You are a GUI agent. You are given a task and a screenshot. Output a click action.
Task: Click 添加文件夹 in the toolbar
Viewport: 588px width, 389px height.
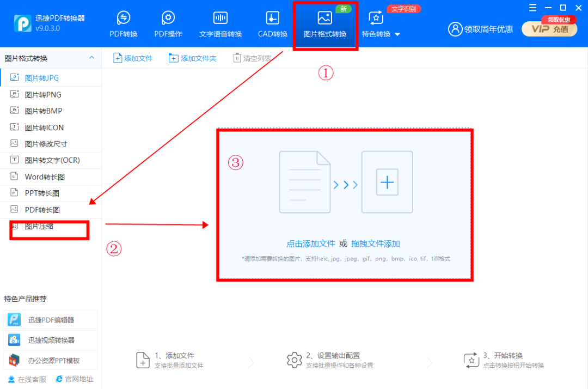pos(193,58)
